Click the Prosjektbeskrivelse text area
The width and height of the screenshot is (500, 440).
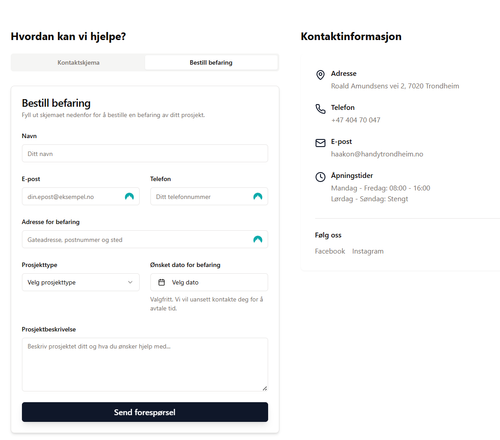coord(145,365)
